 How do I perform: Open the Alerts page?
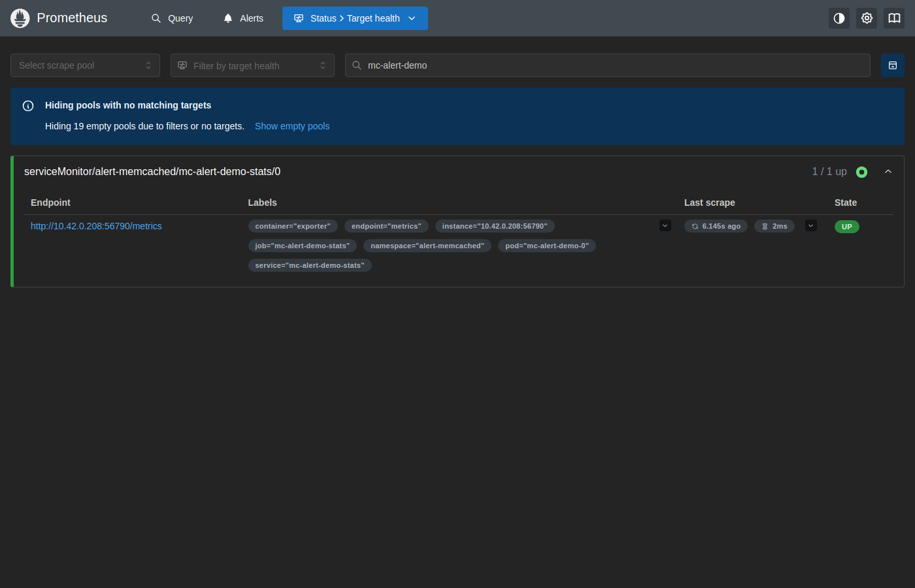[243, 18]
